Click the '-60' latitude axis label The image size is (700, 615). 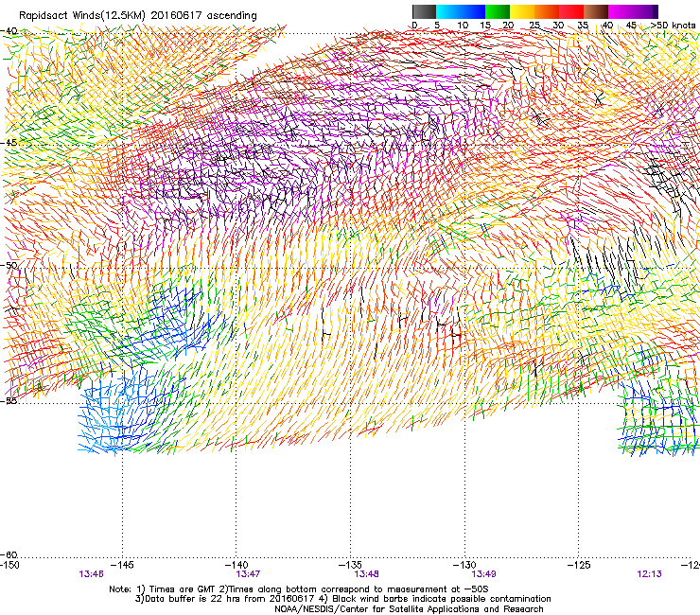[9, 554]
